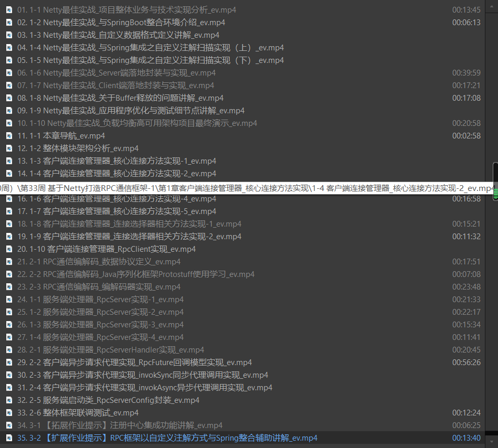This screenshot has height=448, width=498.
Task: Click the icon of 20. 1-10 RpcClient实现
Action: [9, 249]
